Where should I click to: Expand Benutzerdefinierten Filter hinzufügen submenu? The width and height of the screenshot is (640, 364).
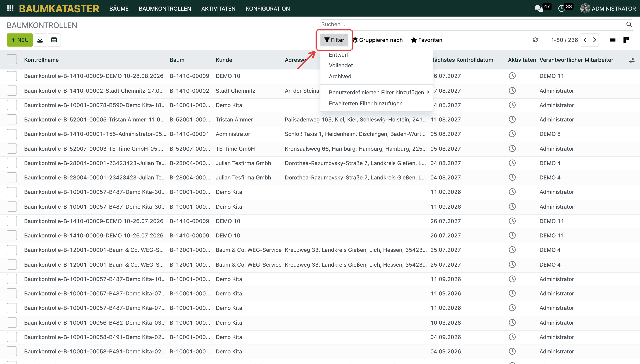pos(376,92)
